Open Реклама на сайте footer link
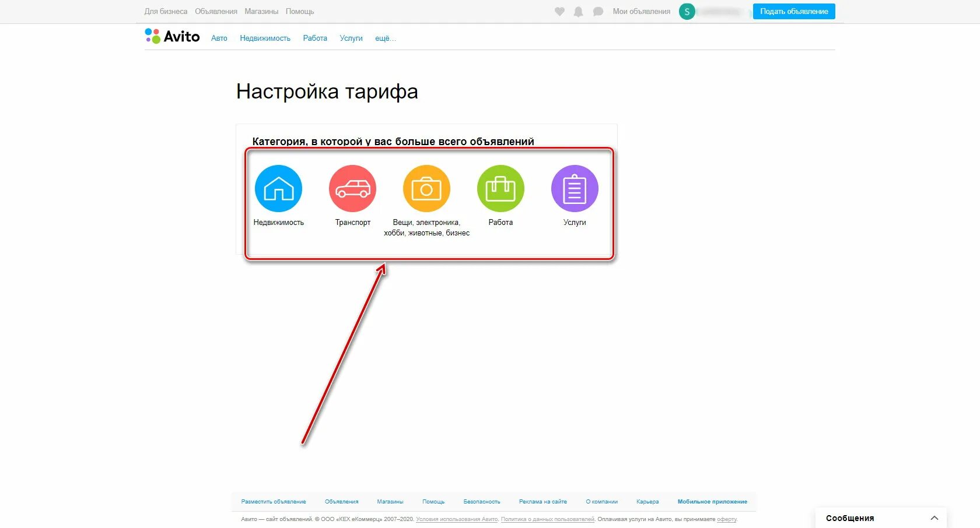The width and height of the screenshot is (980, 528). [x=543, y=502]
